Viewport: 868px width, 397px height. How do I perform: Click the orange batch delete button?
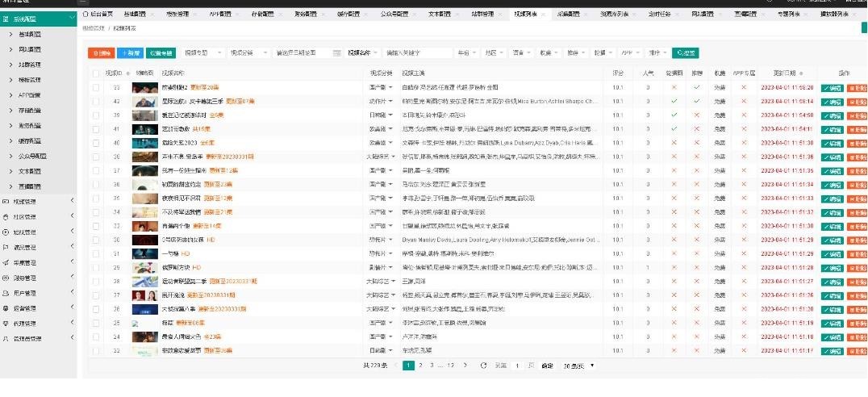(102, 53)
